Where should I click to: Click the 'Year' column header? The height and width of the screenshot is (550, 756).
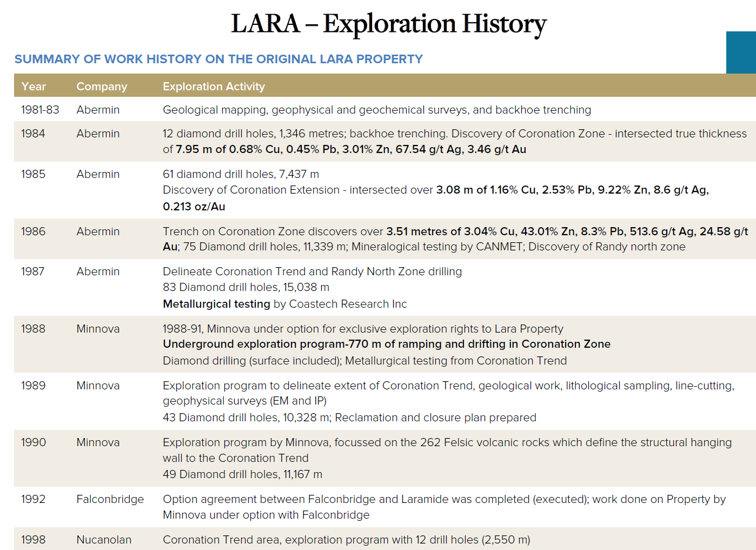[x=34, y=87]
